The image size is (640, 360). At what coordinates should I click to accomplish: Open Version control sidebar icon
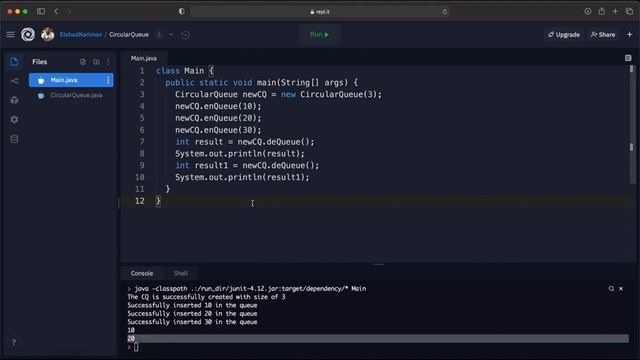(14, 81)
